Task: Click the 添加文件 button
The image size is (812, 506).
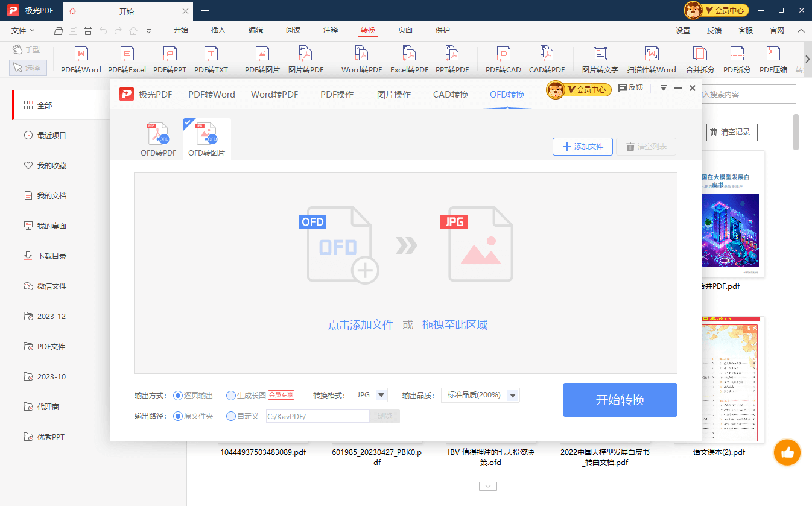Action: (582, 146)
